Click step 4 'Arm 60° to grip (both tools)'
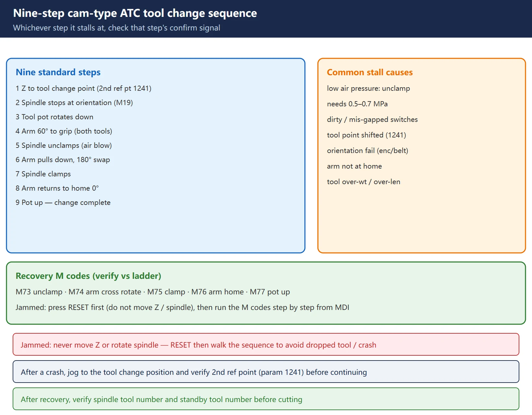 (x=64, y=131)
